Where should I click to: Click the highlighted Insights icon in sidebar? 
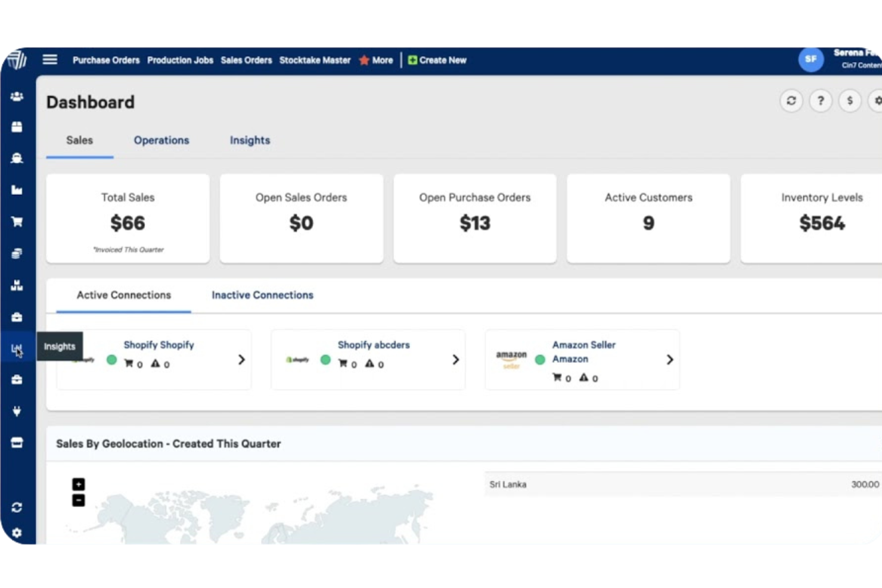[17, 348]
